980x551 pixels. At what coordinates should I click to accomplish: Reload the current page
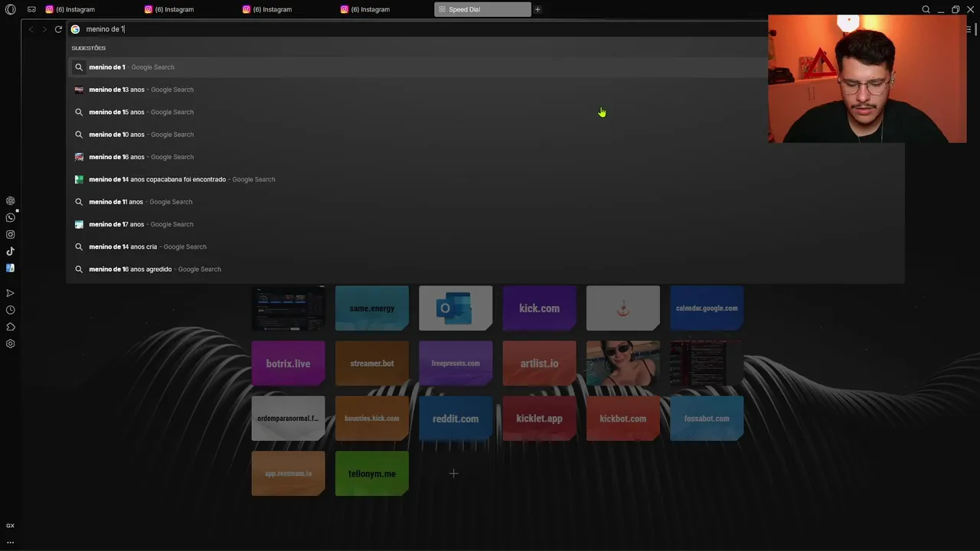57,29
